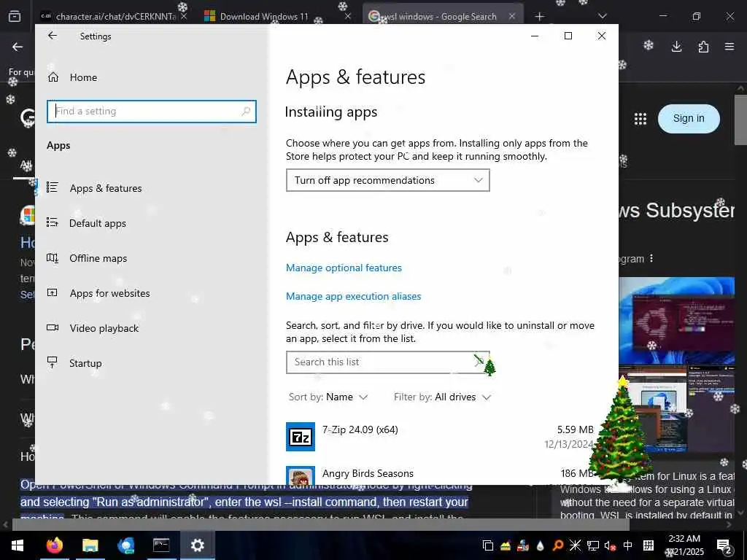Open the list all tabs dropdown
This screenshot has height=560, width=747.
[602, 16]
